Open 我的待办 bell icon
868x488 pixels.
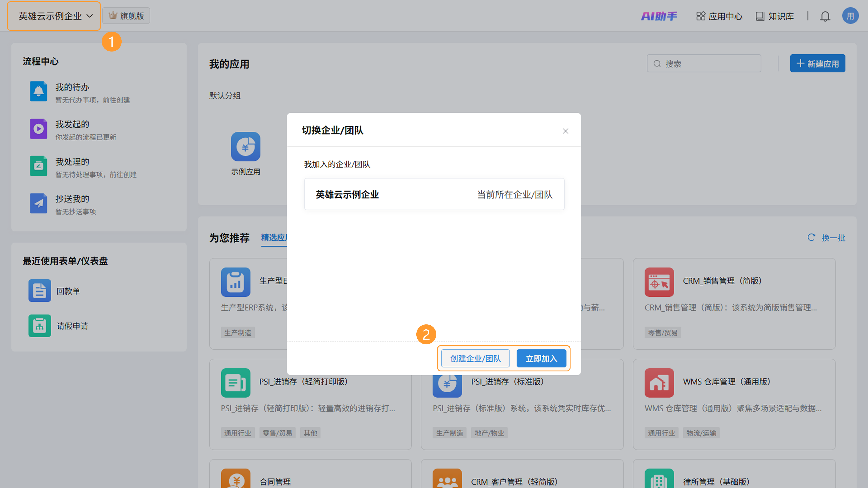click(x=38, y=91)
